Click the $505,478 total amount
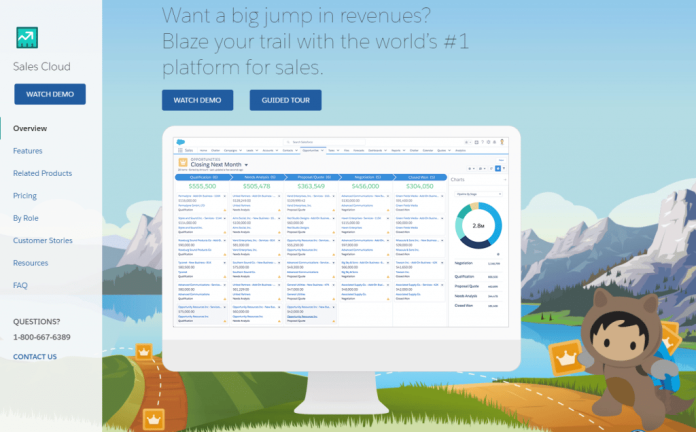Image resolution: width=696 pixels, height=432 pixels. coord(257,186)
